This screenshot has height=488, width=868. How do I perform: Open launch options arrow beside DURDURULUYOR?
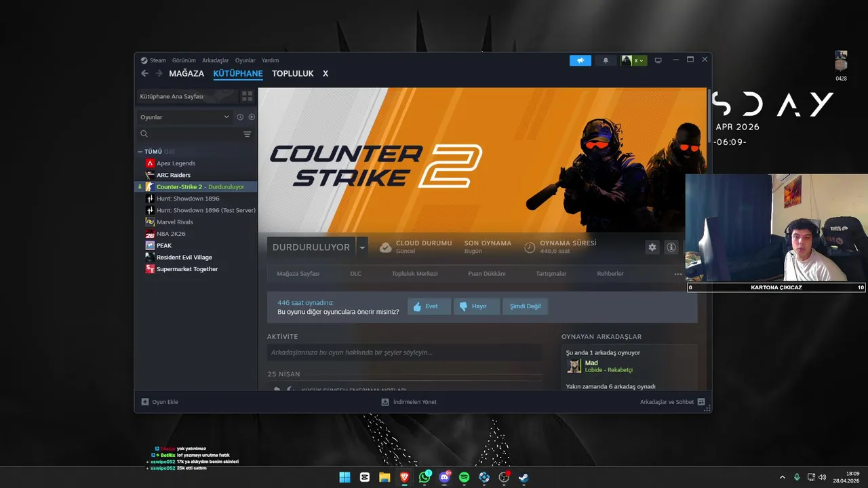click(x=362, y=247)
